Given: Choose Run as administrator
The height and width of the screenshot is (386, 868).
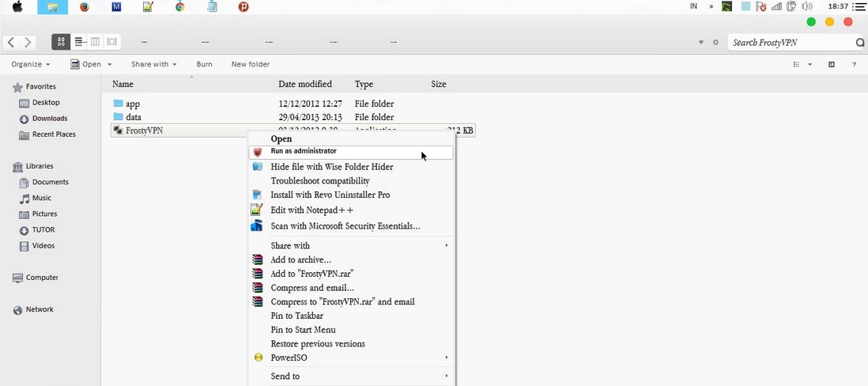Looking at the screenshot, I should [352, 152].
